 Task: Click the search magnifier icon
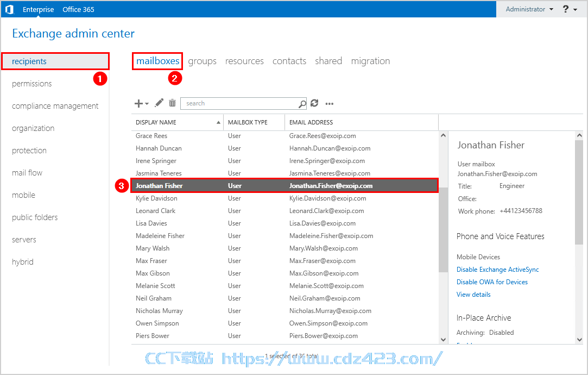click(302, 104)
